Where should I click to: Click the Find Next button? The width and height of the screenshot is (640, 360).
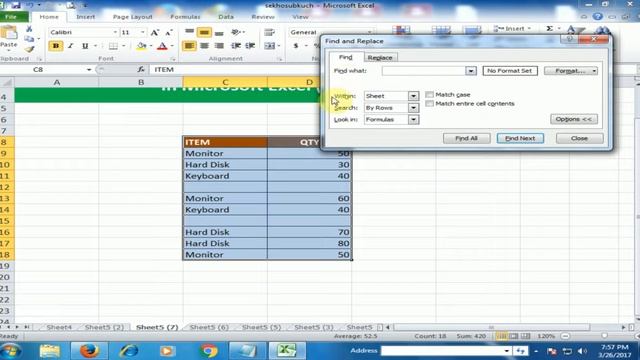pyautogui.click(x=520, y=138)
